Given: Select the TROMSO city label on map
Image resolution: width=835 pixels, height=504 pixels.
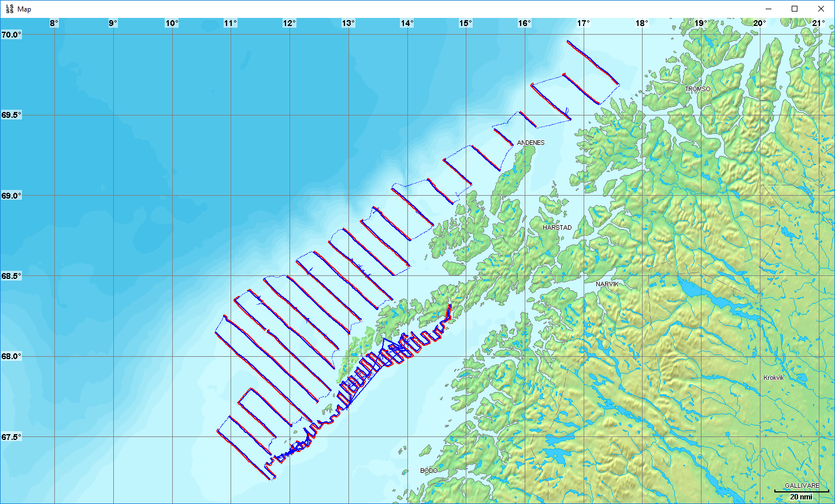Looking at the screenshot, I should 697,89.
